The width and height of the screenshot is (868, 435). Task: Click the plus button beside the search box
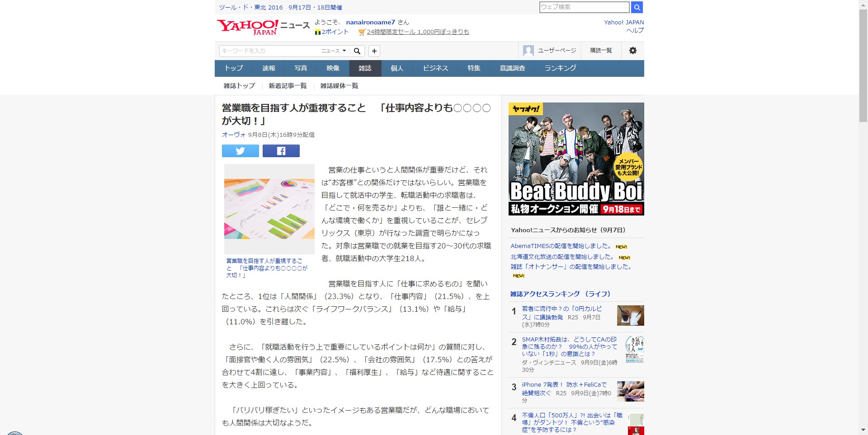tap(374, 51)
